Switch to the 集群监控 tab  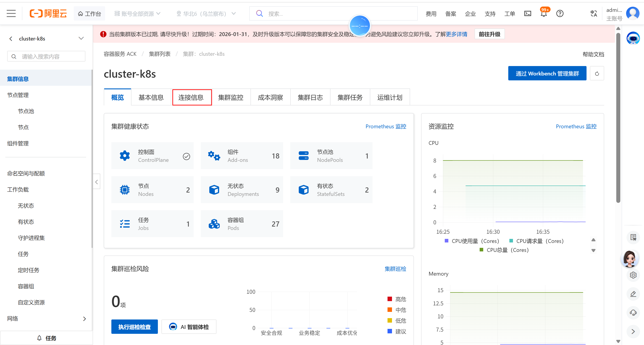(231, 97)
